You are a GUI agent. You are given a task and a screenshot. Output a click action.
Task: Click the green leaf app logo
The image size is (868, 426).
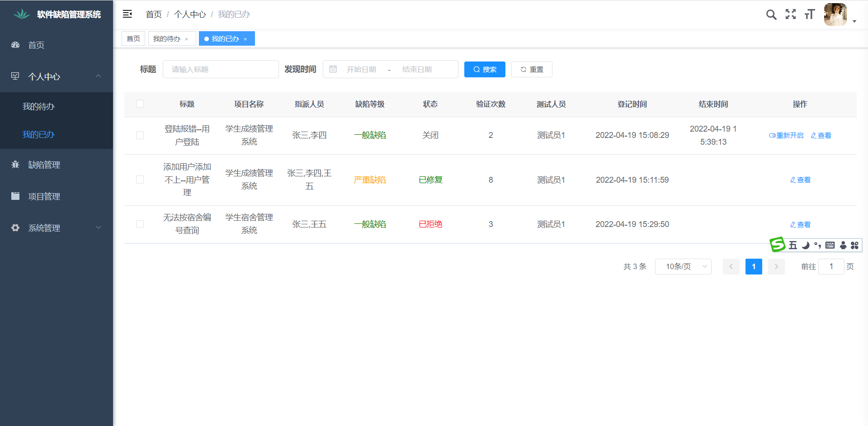pos(21,14)
